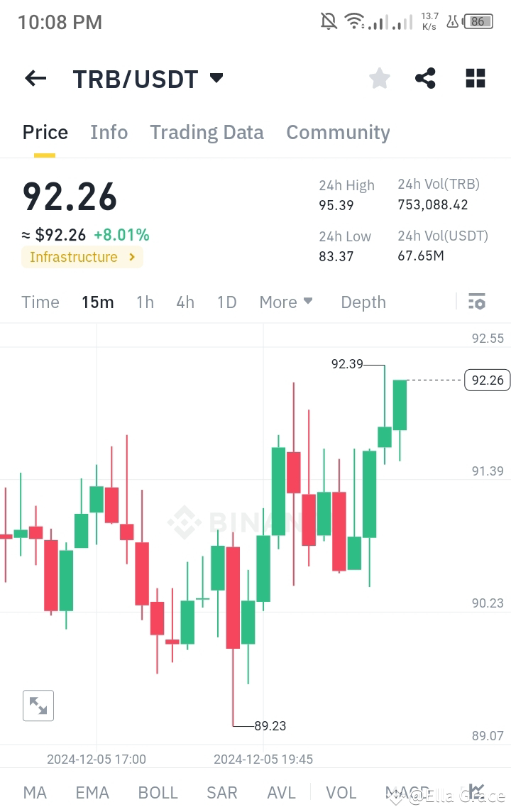Open the Community tab
The height and width of the screenshot is (812, 511).
(338, 132)
